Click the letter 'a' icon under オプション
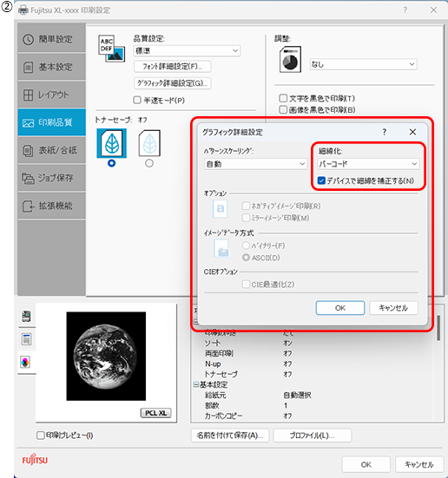The width and height of the screenshot is (448, 478). click(220, 209)
